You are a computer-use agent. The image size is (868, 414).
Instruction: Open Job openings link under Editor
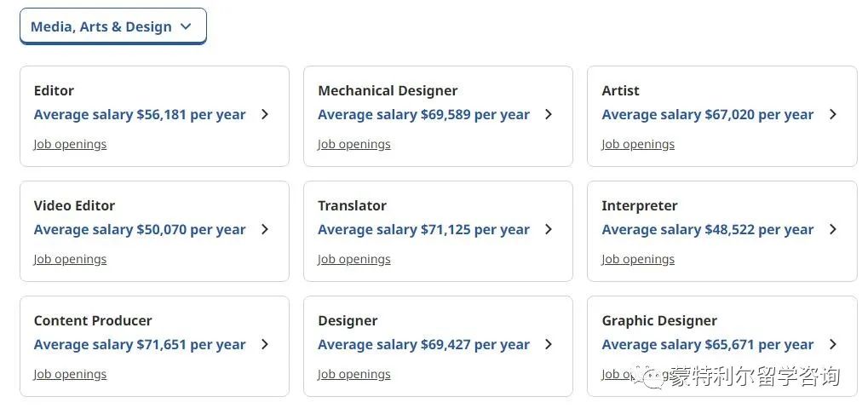coord(70,145)
